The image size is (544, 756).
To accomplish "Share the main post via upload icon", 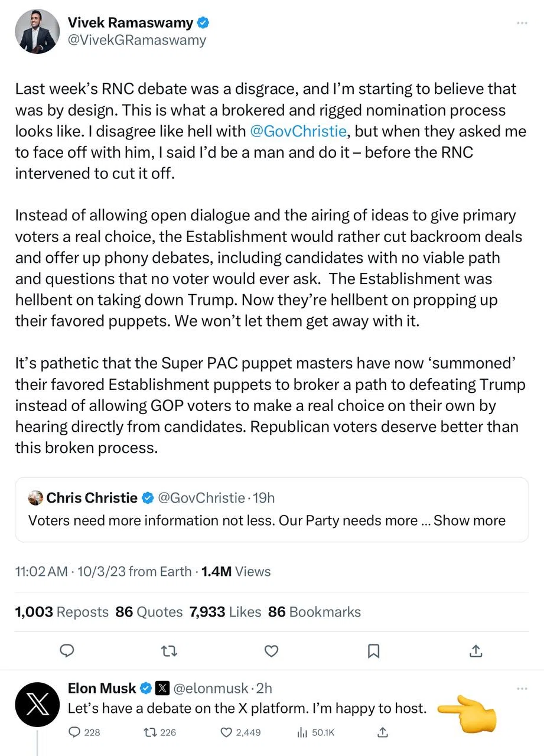I will click(475, 651).
